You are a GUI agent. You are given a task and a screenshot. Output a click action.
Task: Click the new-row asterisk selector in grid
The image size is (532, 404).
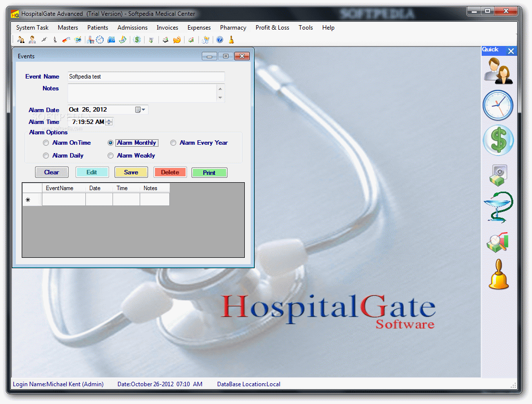click(32, 200)
